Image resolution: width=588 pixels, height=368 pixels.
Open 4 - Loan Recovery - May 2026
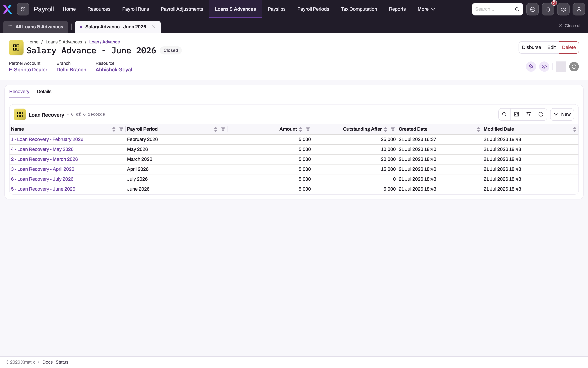[42, 149]
